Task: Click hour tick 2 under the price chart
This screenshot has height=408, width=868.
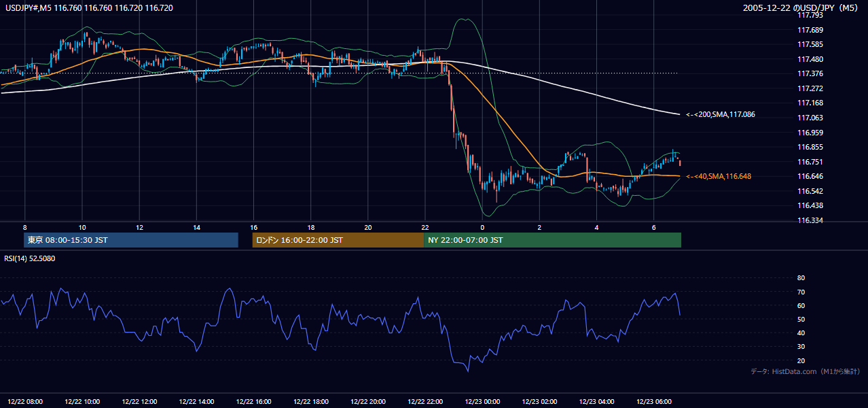Action: click(539, 227)
